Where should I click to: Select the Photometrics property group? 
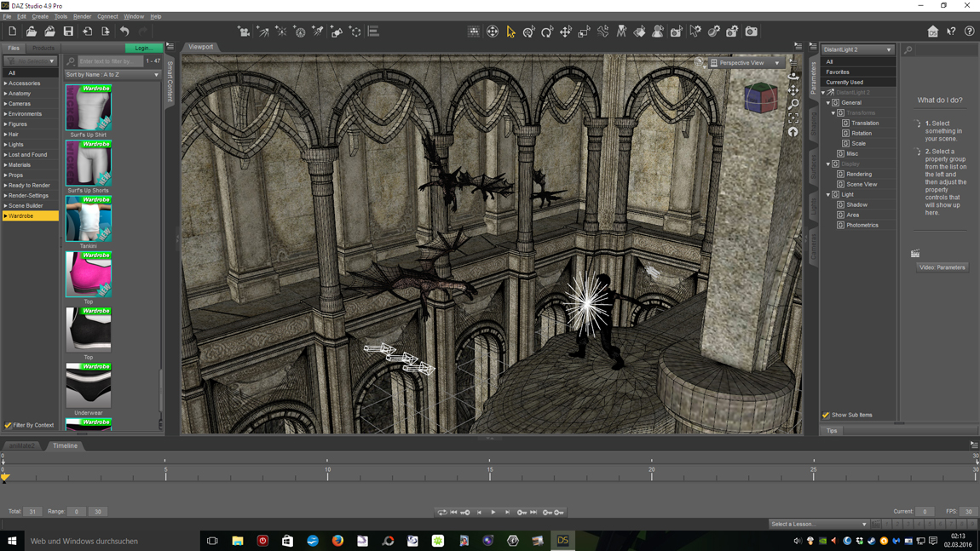pyautogui.click(x=862, y=225)
